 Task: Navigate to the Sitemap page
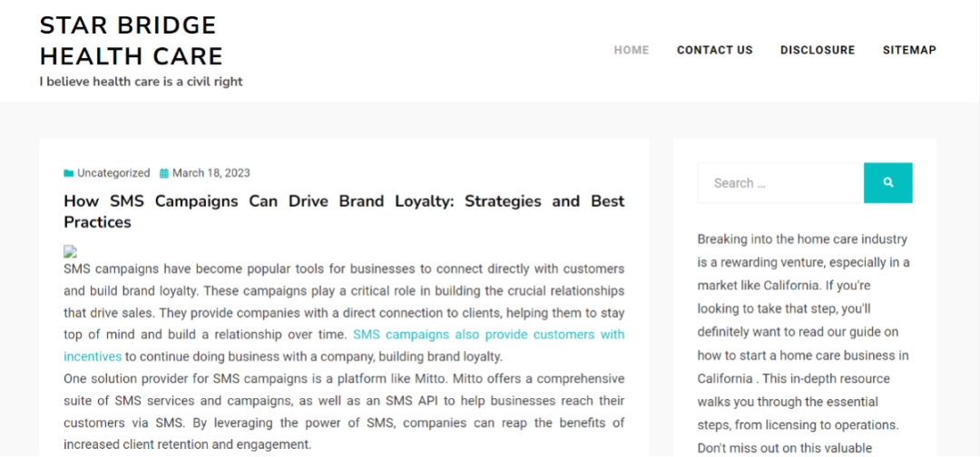coord(909,50)
